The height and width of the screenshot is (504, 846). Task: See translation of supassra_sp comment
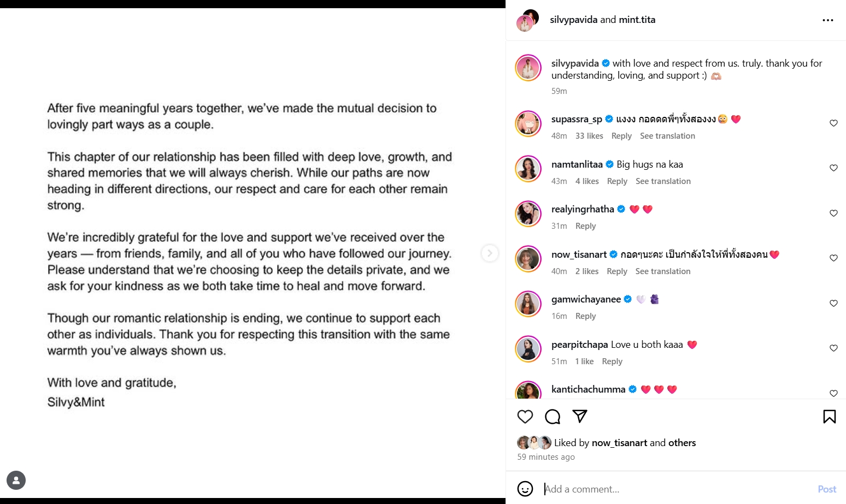pos(667,136)
